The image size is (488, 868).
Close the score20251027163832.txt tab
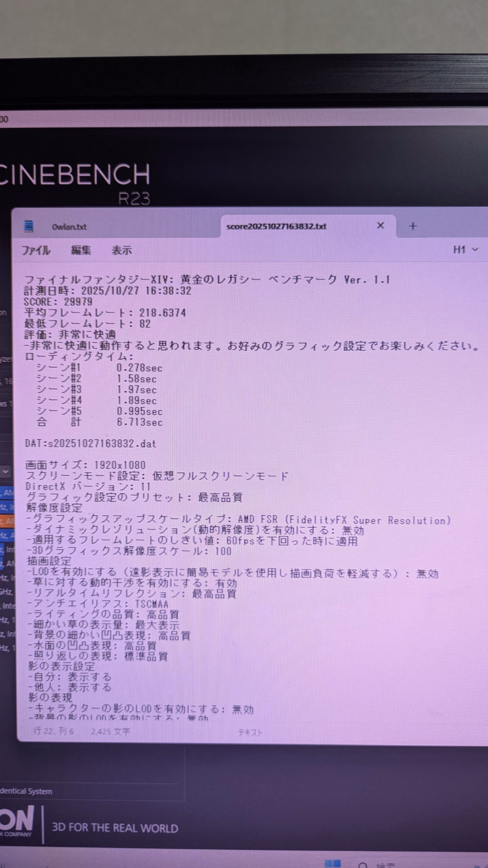381,225
